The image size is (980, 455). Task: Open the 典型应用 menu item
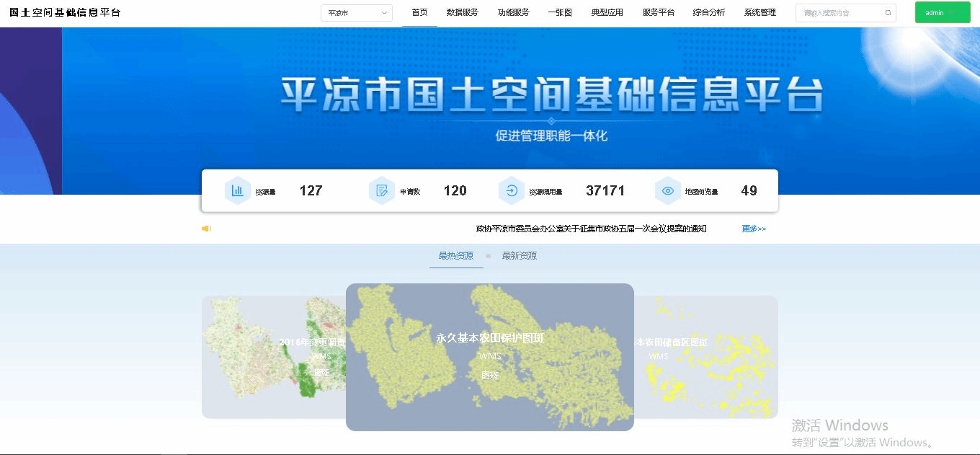click(607, 12)
